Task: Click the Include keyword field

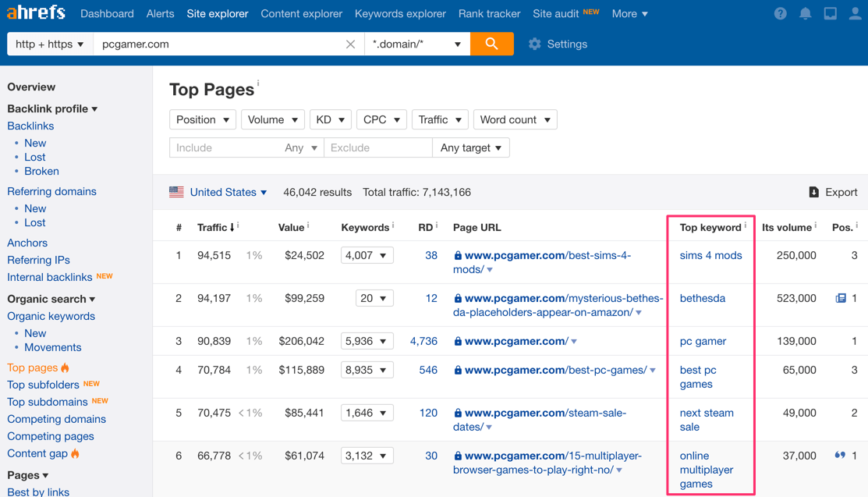Action: click(x=225, y=148)
